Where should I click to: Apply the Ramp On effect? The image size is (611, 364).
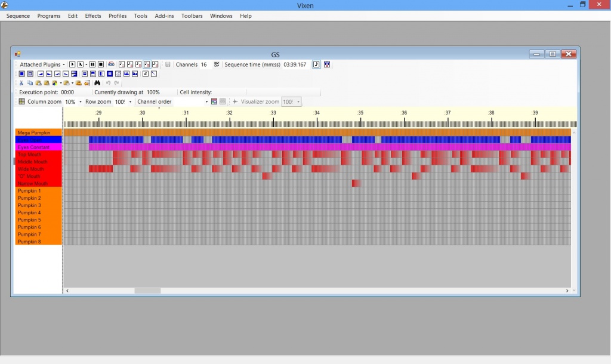pos(41,73)
